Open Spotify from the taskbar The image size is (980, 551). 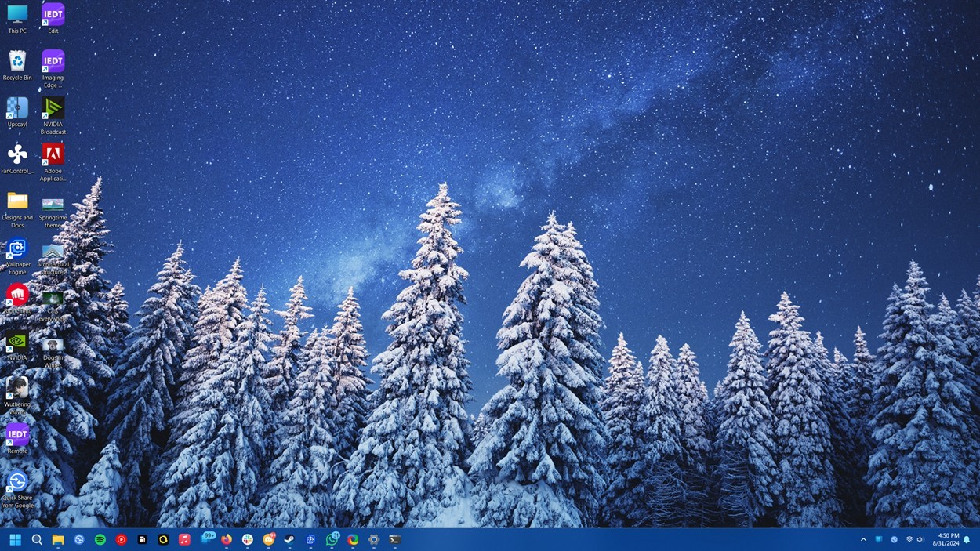100,539
